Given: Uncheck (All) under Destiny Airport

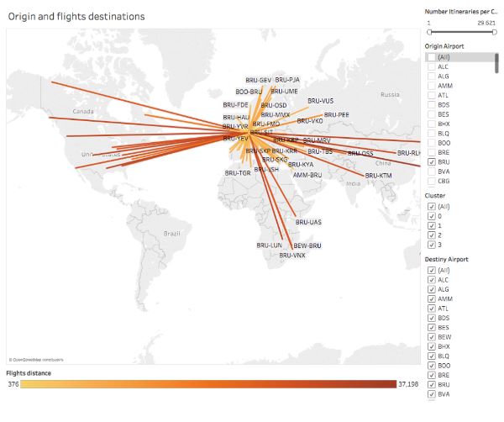Looking at the screenshot, I should [432, 270].
